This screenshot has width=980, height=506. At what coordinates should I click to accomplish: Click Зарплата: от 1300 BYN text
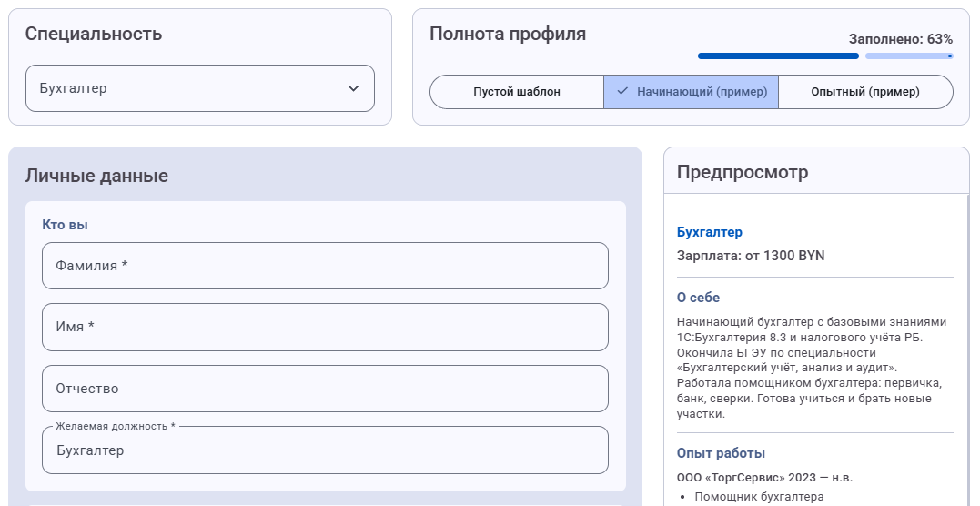point(751,256)
